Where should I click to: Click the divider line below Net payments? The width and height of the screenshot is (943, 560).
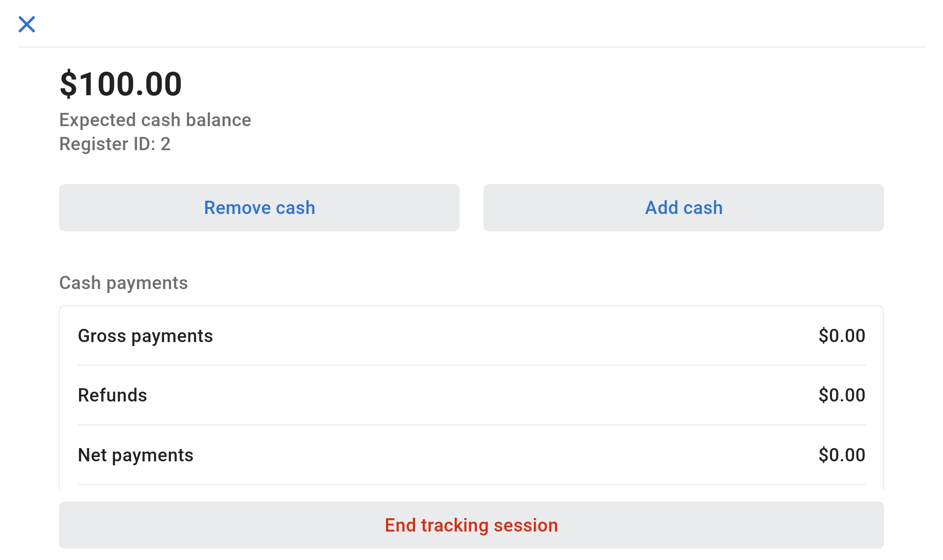[471, 484]
